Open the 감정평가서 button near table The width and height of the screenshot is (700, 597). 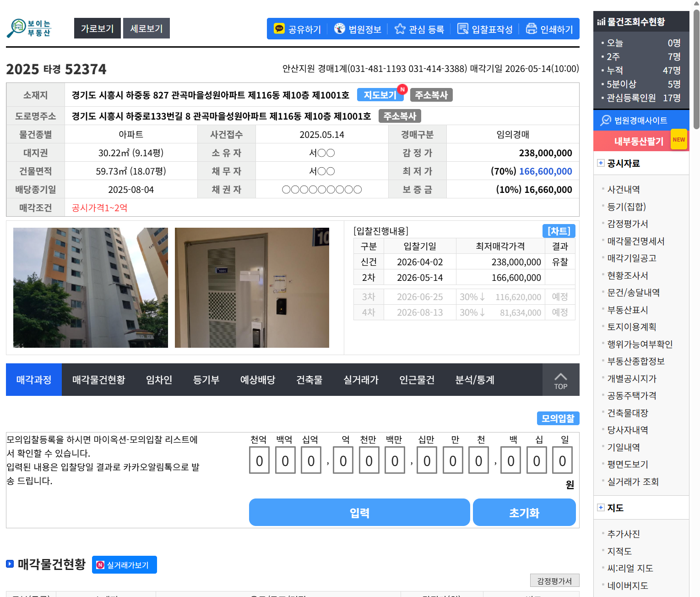(x=555, y=581)
